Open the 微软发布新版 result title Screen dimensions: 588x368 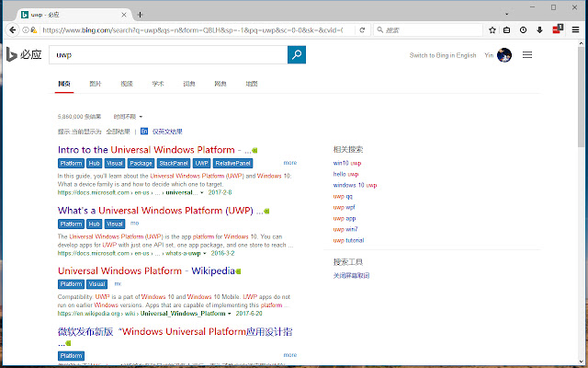[x=175, y=332]
